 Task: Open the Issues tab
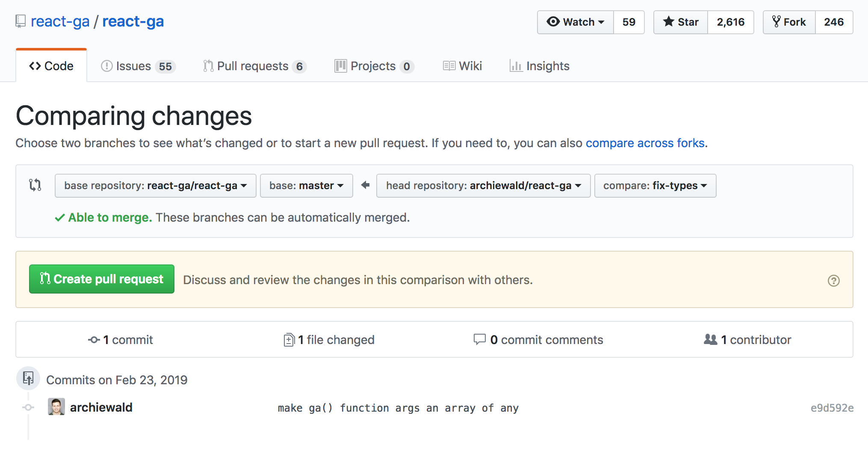click(x=138, y=66)
